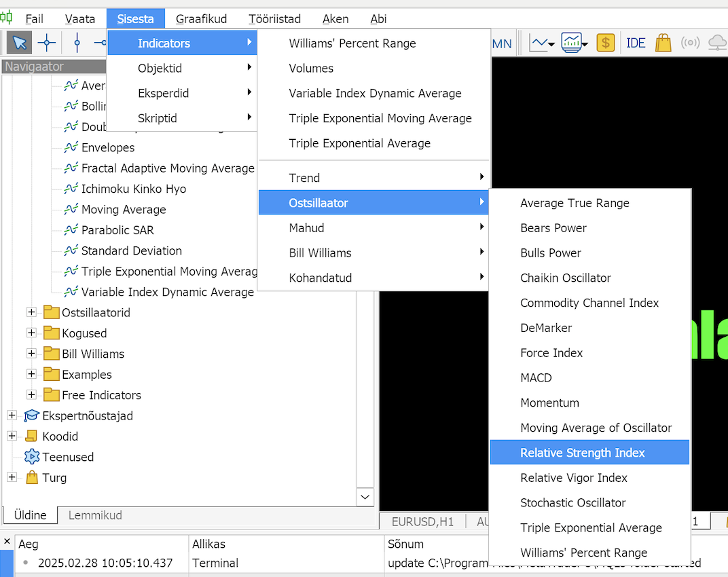The height and width of the screenshot is (577, 728).
Task: Open the indicators list toolbar dropdown
Action: (x=575, y=43)
